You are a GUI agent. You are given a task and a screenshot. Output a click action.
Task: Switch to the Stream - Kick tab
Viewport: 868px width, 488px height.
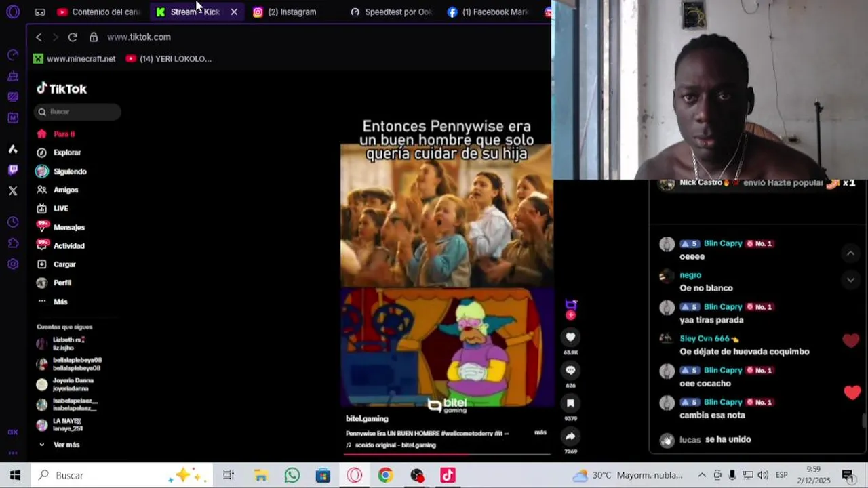(188, 12)
